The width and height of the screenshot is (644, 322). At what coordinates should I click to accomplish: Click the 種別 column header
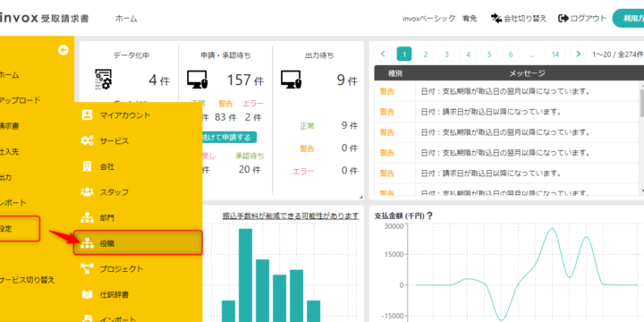pyautogui.click(x=395, y=73)
